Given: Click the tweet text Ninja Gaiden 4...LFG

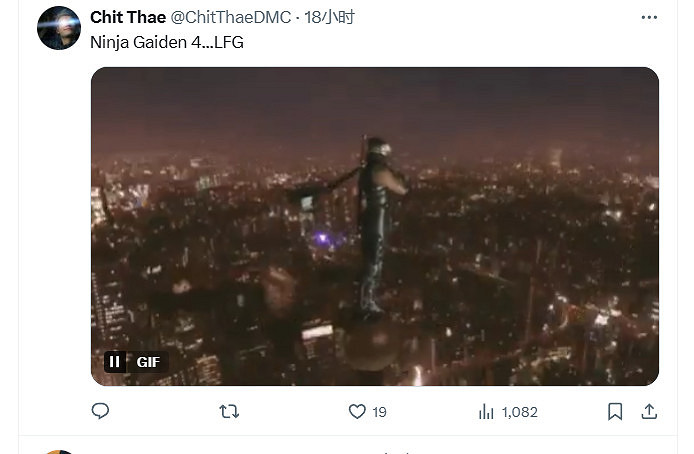Looking at the screenshot, I should click(x=167, y=42).
